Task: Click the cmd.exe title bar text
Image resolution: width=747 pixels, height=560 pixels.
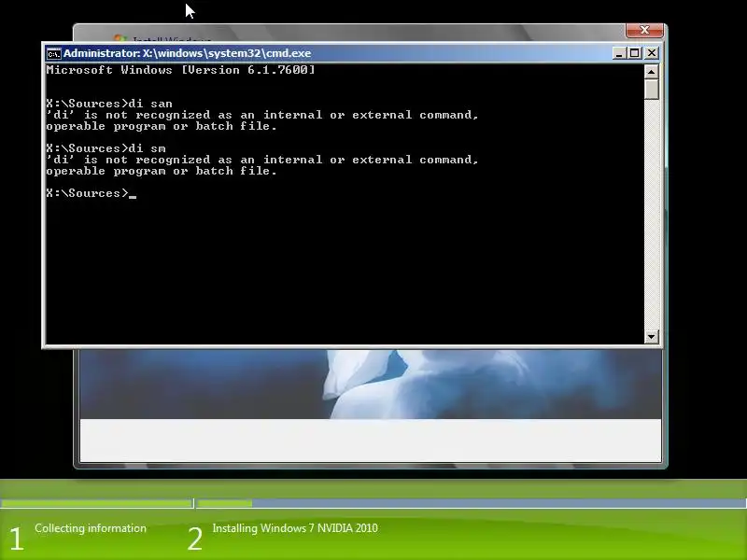Action: 188,53
